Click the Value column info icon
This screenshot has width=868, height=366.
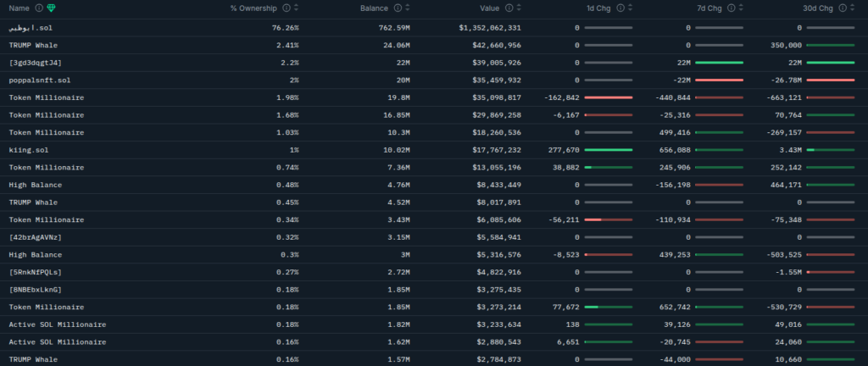(509, 8)
